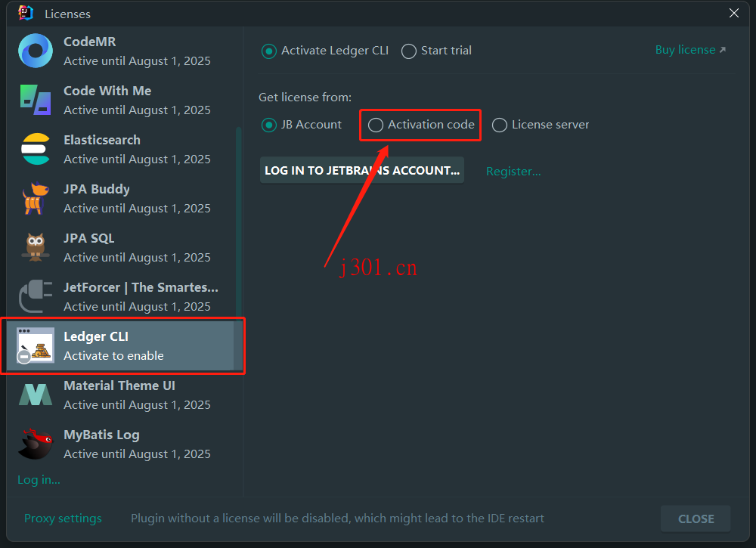Open Proxy settings link
756x548 pixels.
pyautogui.click(x=63, y=518)
